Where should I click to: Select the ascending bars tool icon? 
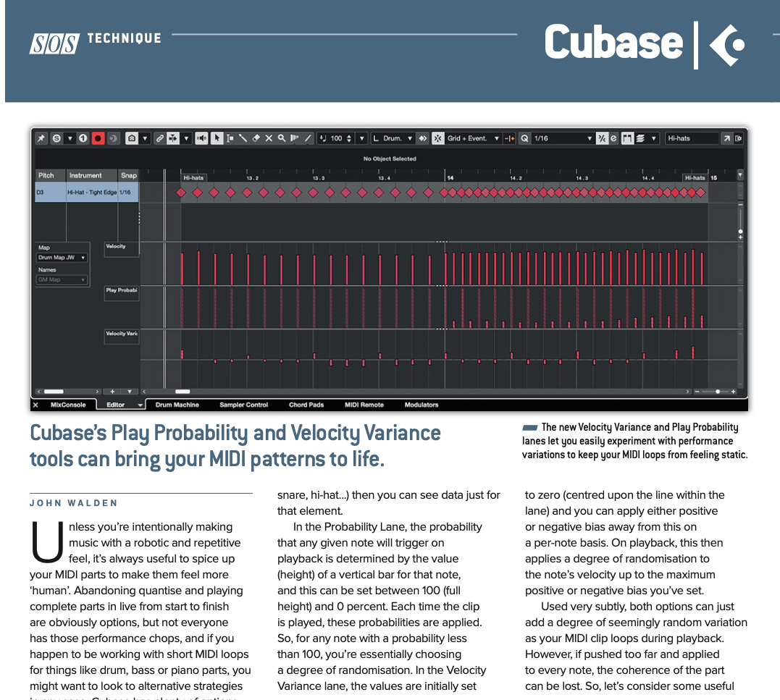point(295,138)
